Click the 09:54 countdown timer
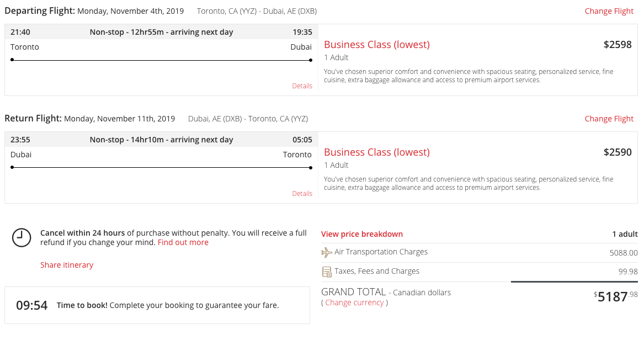The image size is (644, 340). point(31,305)
